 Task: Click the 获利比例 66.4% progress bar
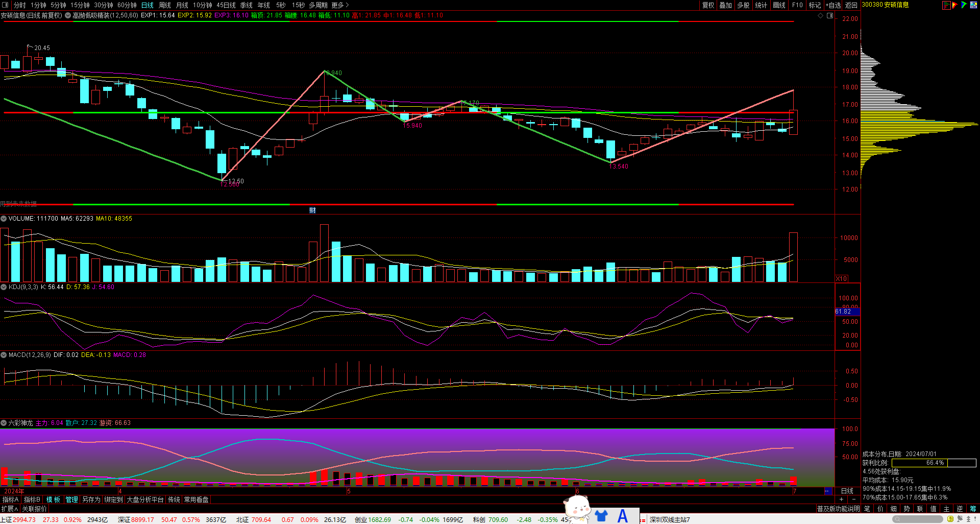(x=934, y=463)
